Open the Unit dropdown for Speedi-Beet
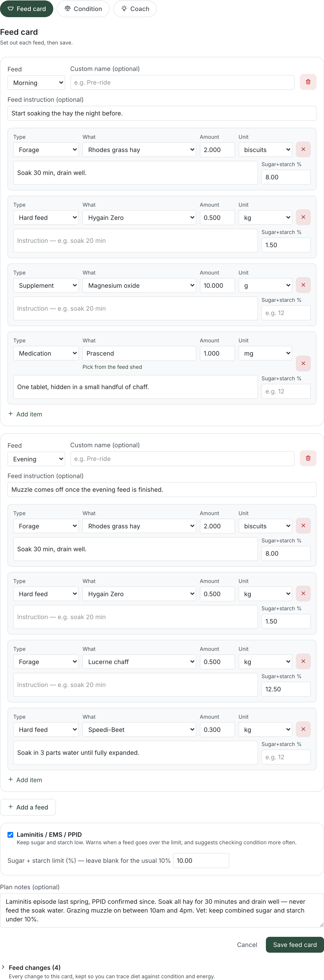The width and height of the screenshot is (324, 980). coord(265,730)
